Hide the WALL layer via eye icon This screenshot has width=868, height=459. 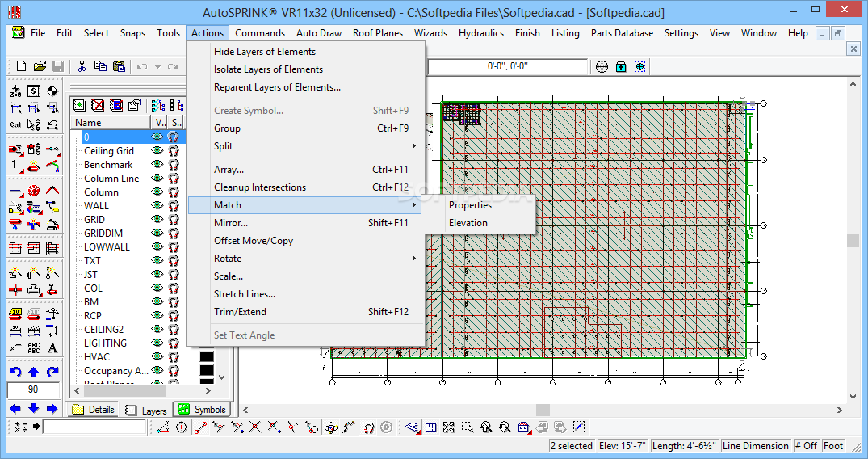click(157, 205)
